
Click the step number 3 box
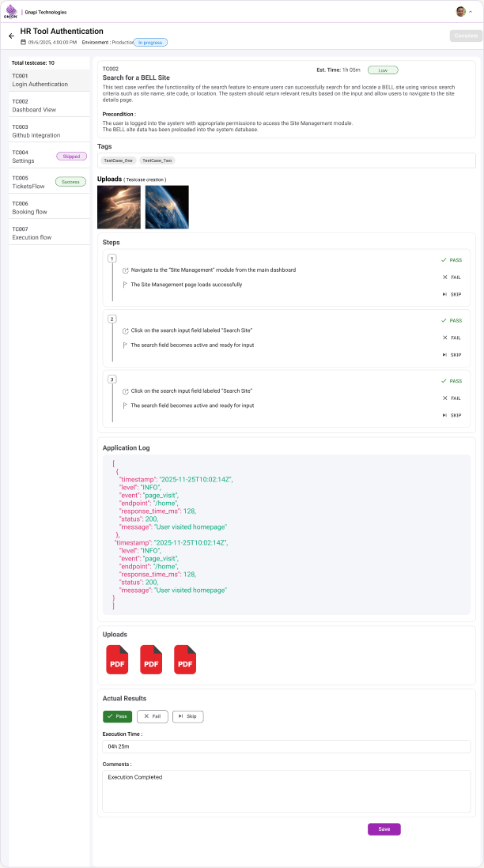[112, 379]
